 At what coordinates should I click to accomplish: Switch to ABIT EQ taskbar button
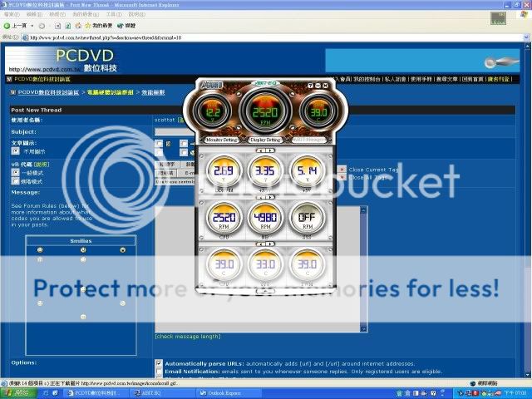click(163, 393)
